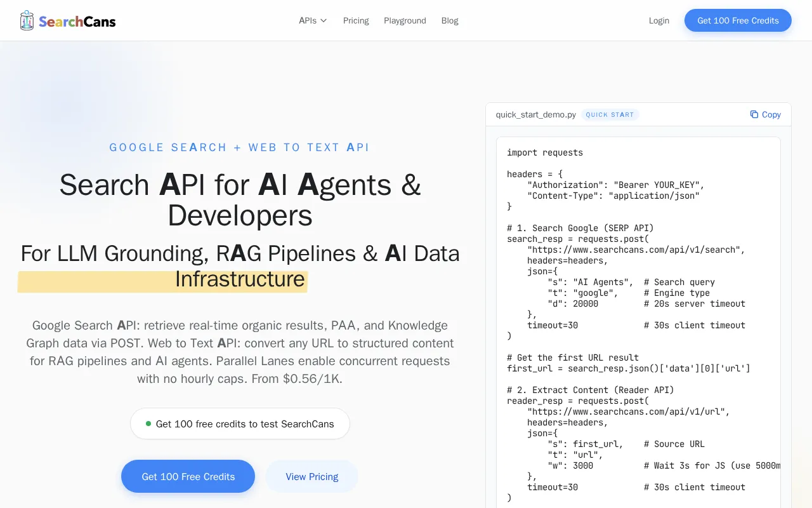Viewport: 812px width, 508px height.
Task: Click the Get 100 free credits to test pill
Action: (240, 424)
